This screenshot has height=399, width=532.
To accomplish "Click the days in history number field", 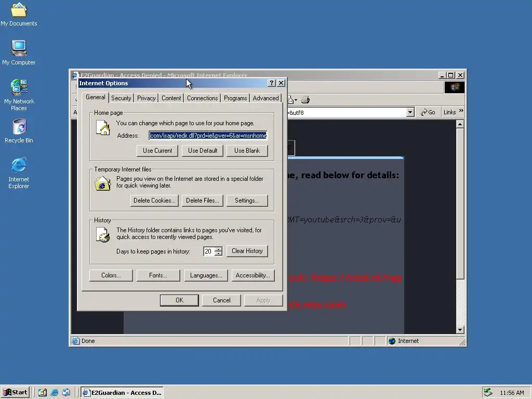I will (x=209, y=251).
